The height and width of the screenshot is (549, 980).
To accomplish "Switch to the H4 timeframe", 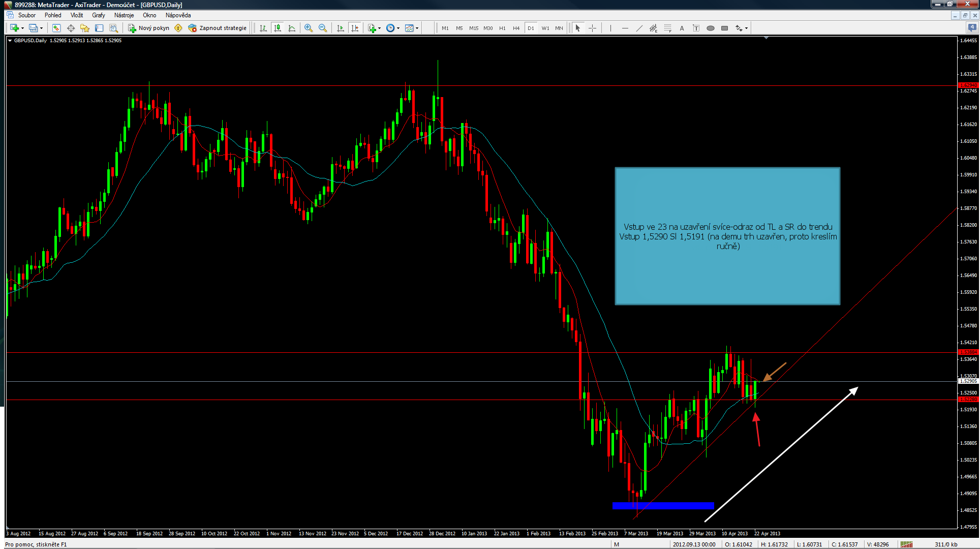I will click(x=516, y=28).
